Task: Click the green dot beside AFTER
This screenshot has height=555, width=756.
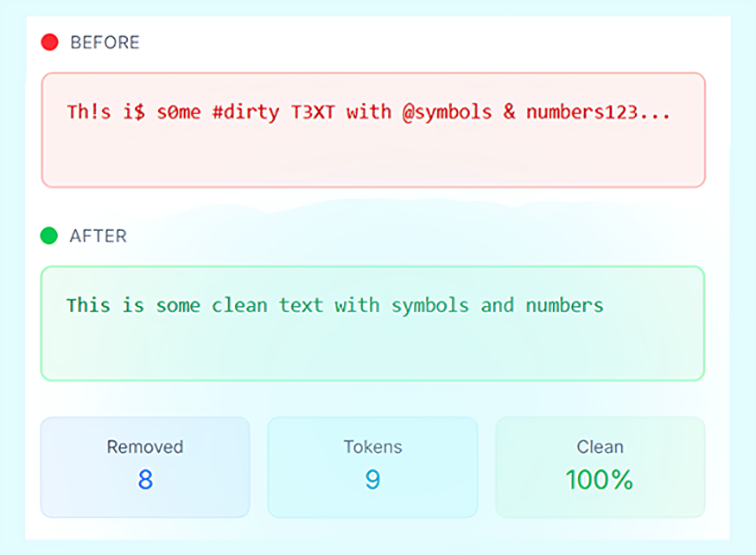Action: click(49, 235)
